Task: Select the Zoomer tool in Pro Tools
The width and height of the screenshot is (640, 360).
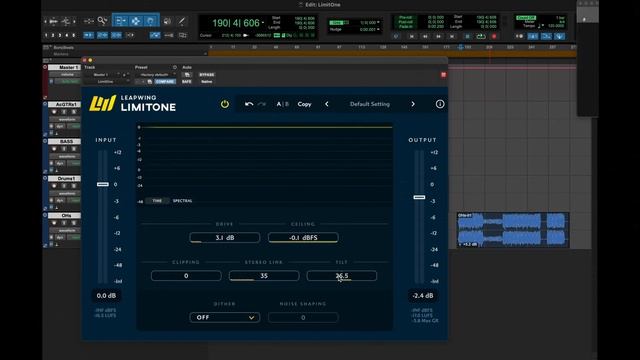Action: click(102, 21)
